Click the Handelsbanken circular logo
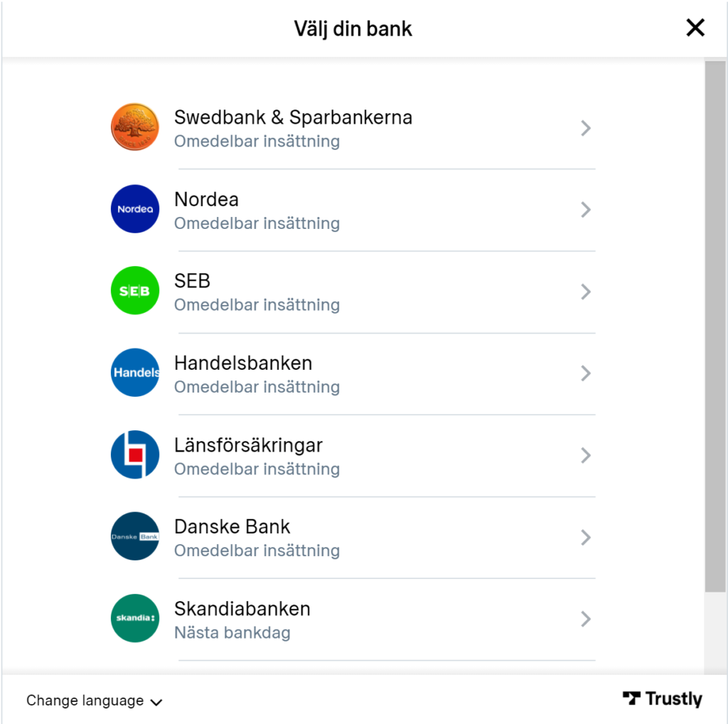Image resolution: width=728 pixels, height=724 pixels. 135,373
